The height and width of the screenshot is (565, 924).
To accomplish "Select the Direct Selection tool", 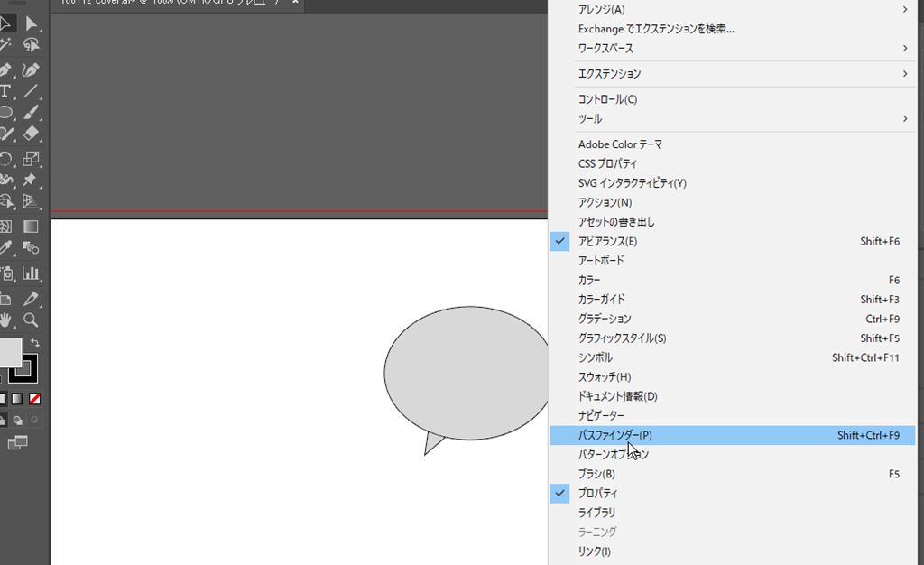I will 32,23.
